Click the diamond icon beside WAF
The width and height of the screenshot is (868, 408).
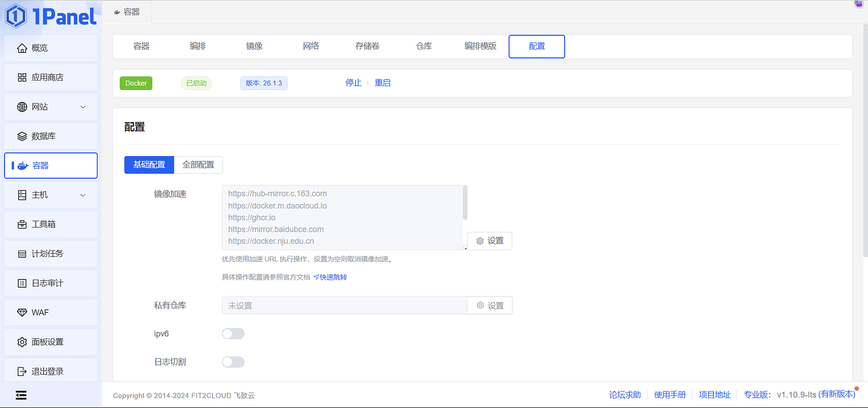pos(22,312)
